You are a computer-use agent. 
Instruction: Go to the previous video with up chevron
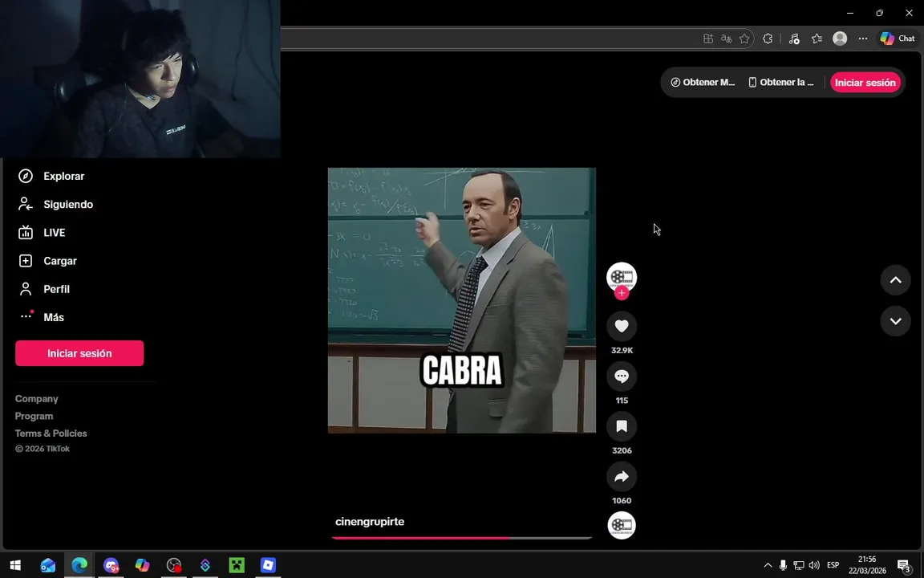(895, 280)
